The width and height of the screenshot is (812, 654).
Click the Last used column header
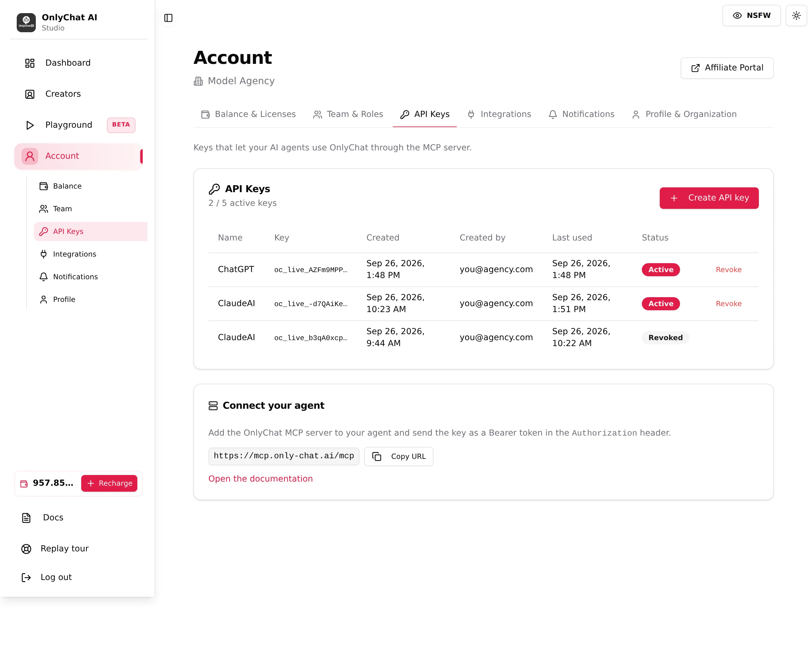pyautogui.click(x=572, y=238)
